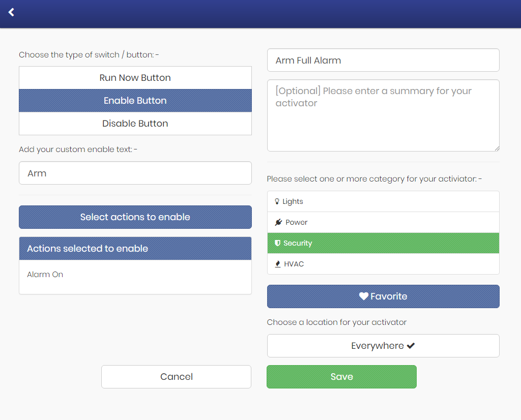Toggle the HVAC category
This screenshot has width=521, height=420.
(x=383, y=264)
